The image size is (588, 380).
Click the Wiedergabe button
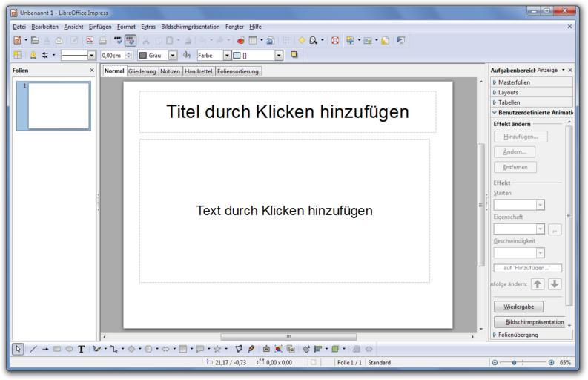[x=518, y=306]
